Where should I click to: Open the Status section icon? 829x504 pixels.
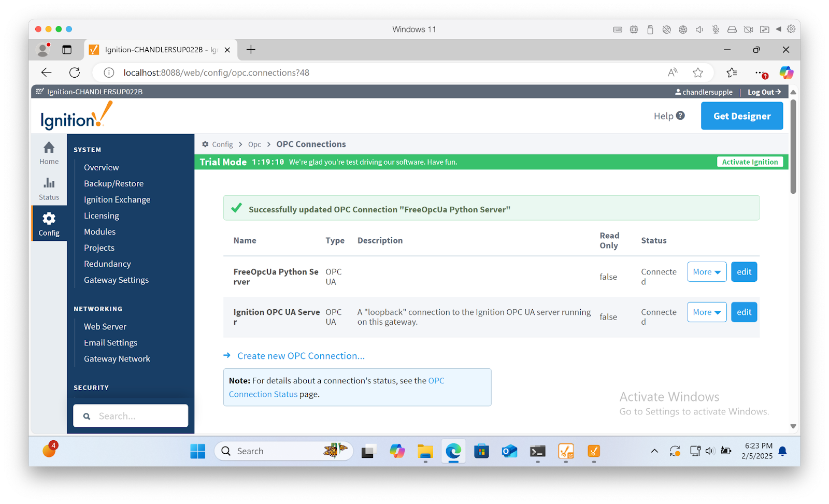click(x=49, y=183)
